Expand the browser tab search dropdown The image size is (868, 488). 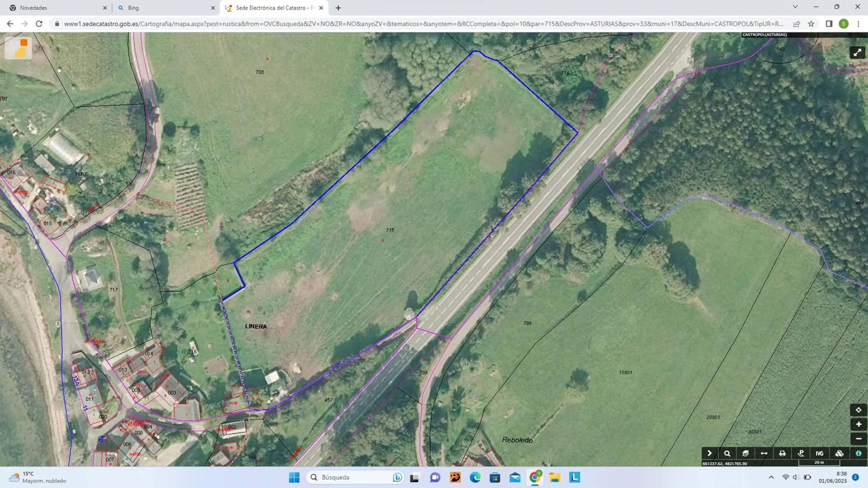[795, 7]
